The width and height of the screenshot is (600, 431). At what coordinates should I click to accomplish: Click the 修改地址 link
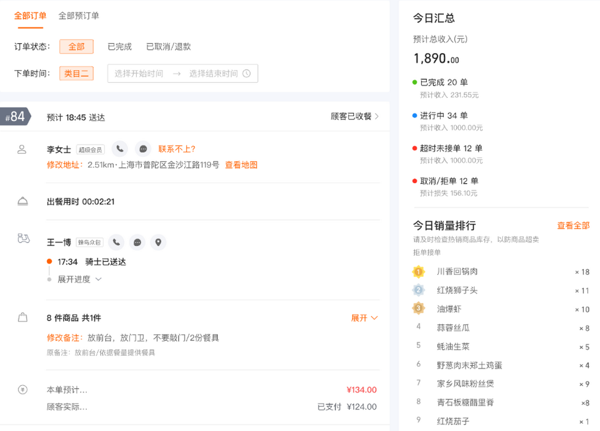[64, 164]
